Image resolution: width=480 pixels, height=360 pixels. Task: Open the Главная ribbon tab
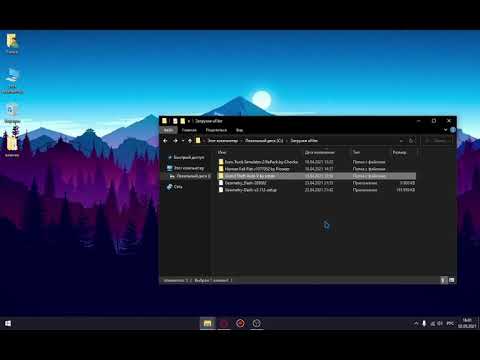point(189,130)
